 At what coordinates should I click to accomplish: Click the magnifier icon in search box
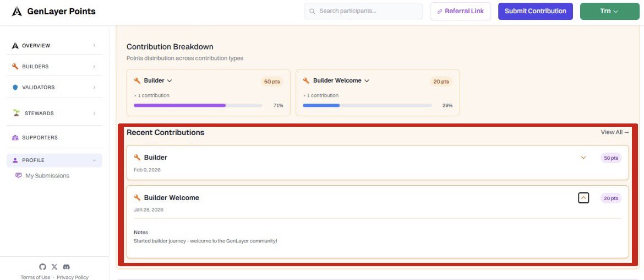click(x=312, y=11)
